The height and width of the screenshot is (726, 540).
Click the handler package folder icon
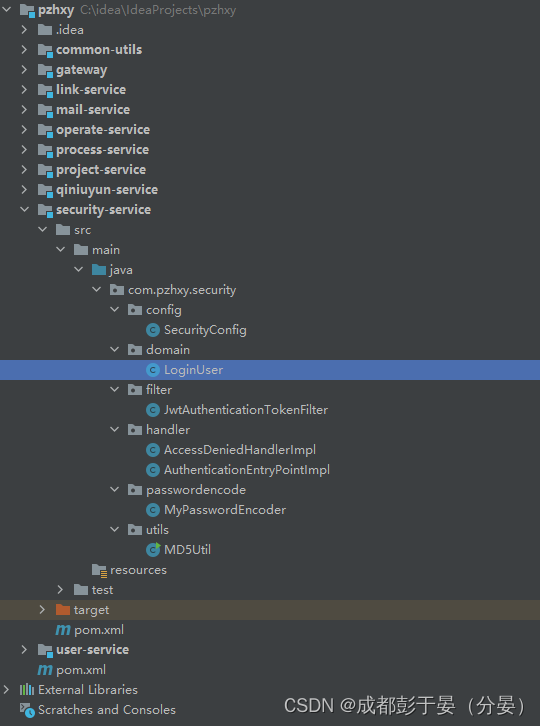coord(135,429)
